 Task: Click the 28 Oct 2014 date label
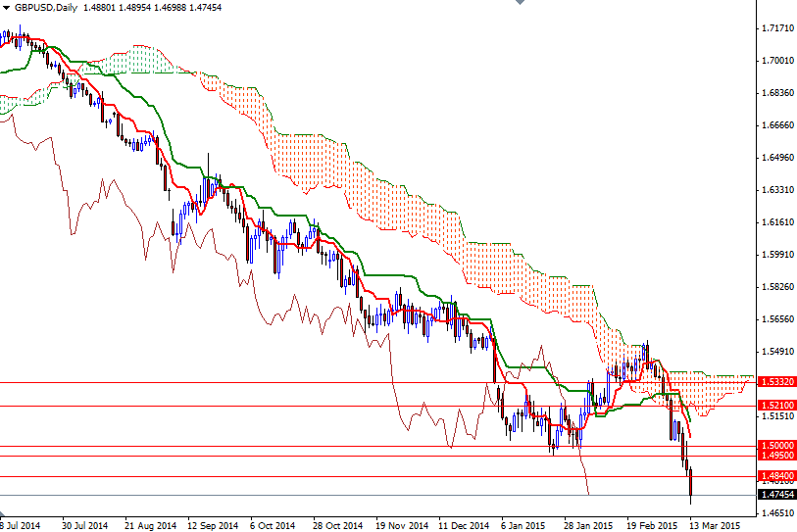pos(337,525)
